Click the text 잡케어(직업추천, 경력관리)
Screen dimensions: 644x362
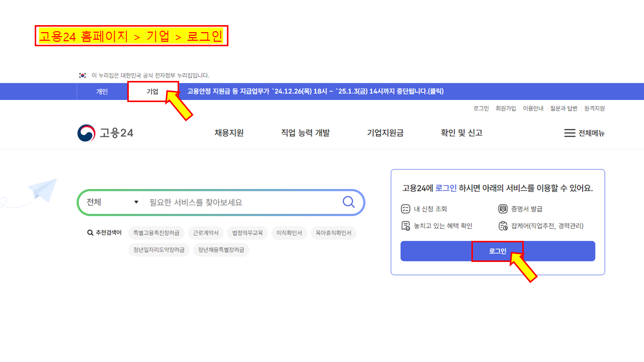(x=547, y=226)
